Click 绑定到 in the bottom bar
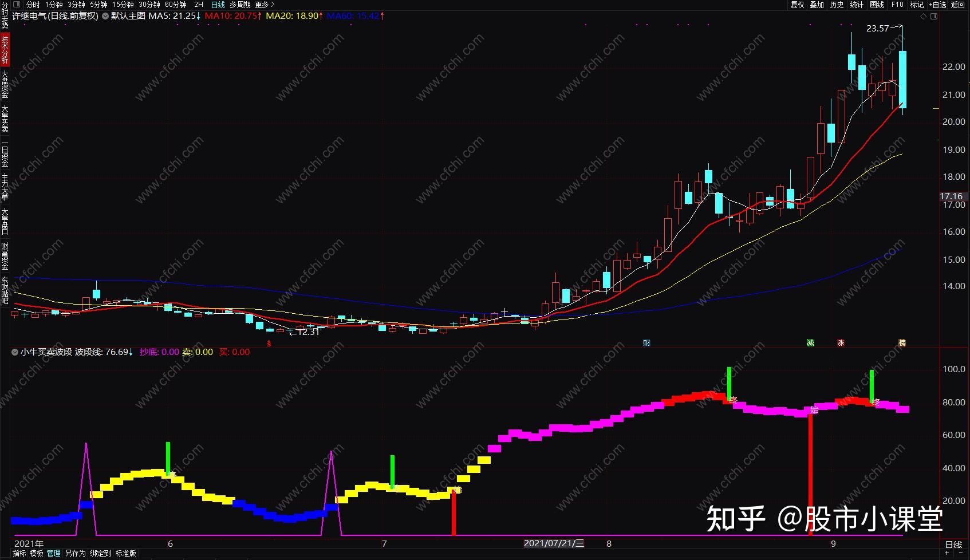The height and width of the screenshot is (560, 970). pos(100,553)
